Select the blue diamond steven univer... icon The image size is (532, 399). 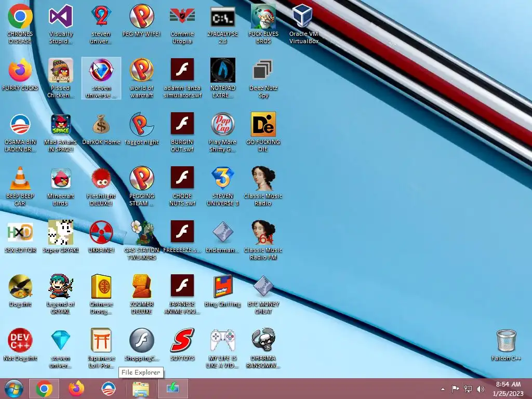pos(60,349)
